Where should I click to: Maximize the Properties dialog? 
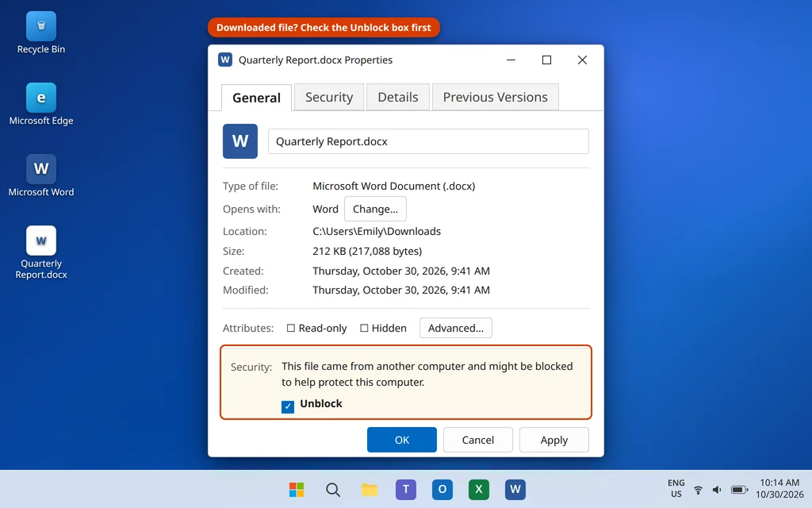(546, 60)
